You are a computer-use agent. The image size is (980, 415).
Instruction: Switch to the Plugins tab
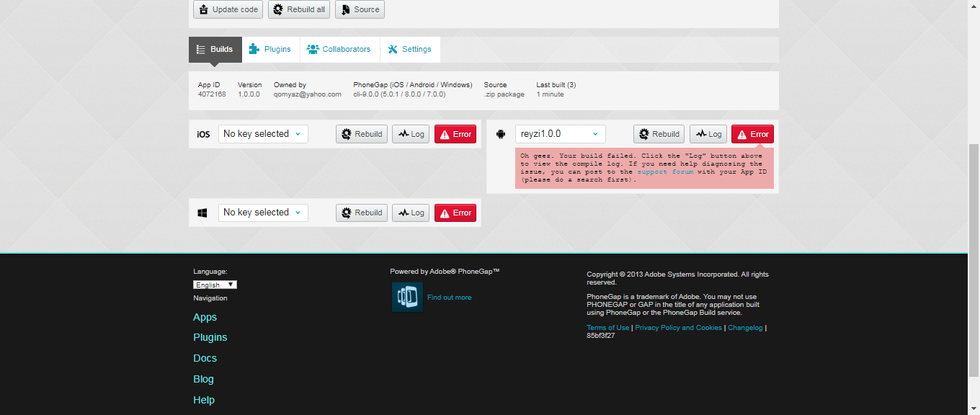click(269, 49)
